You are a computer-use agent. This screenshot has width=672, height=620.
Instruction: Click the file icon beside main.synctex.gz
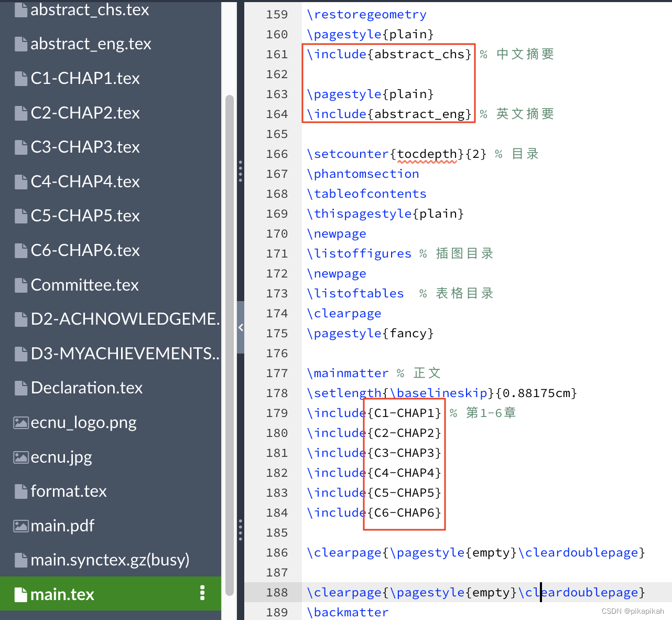pos(21,560)
